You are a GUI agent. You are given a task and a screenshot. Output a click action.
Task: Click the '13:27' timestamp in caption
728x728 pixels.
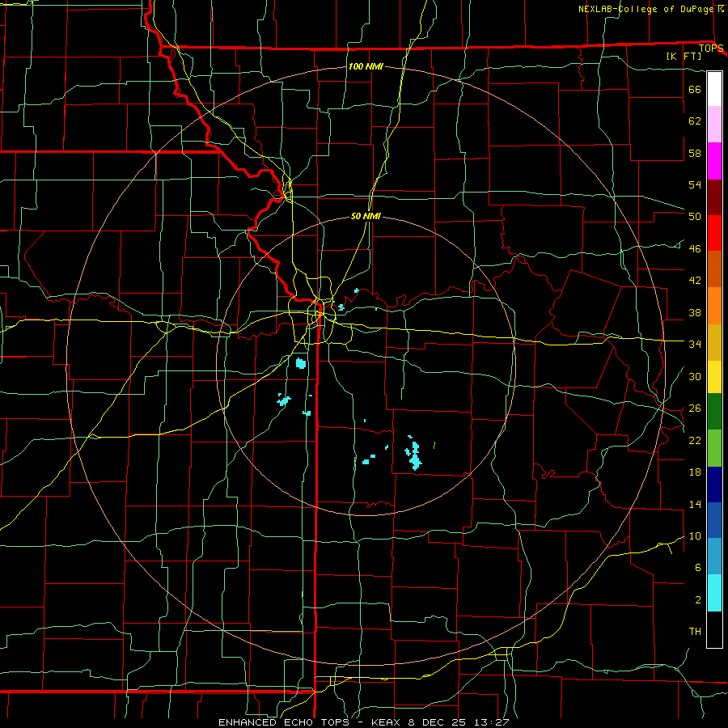pos(492,722)
